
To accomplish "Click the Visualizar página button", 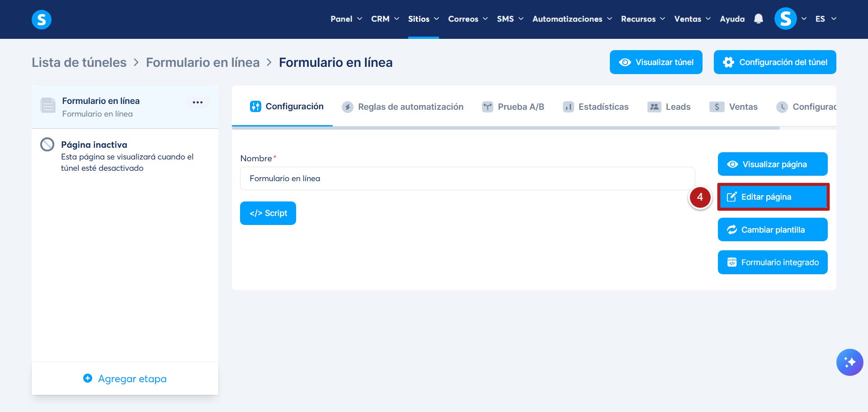I will (x=773, y=164).
